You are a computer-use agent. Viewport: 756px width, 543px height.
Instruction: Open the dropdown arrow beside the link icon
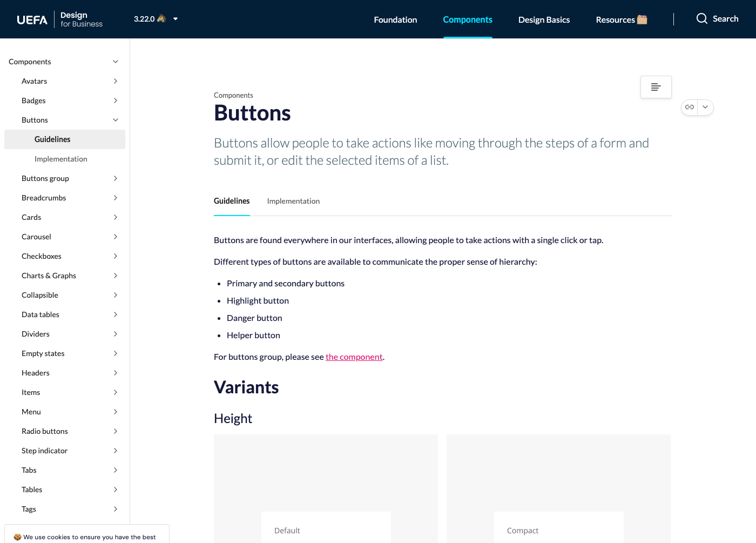[705, 107]
